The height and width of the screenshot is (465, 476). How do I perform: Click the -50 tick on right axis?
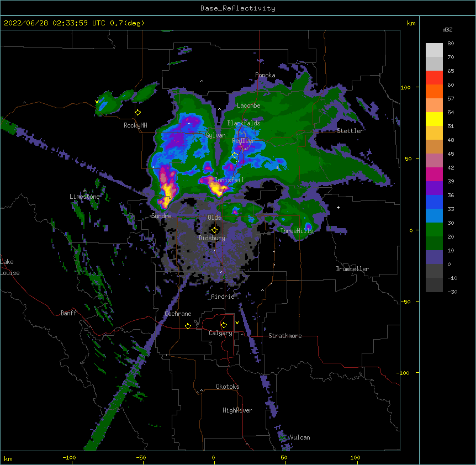(405, 302)
